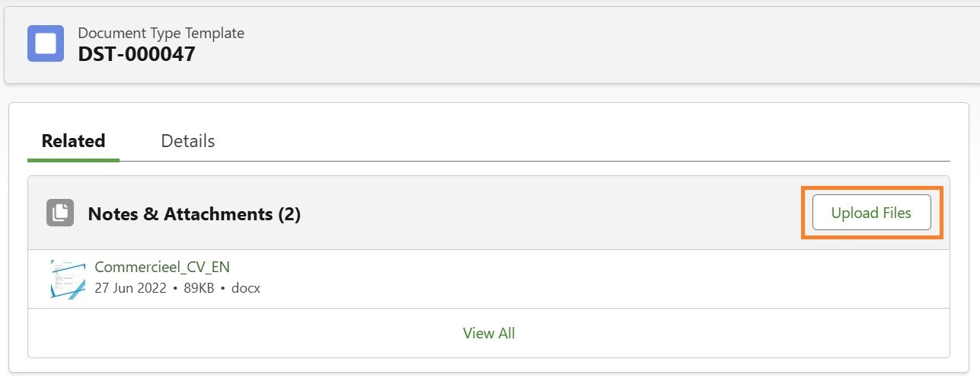Image resolution: width=980 pixels, height=391 pixels.
Task: Click the 89KB file size text
Action: pyautogui.click(x=201, y=289)
